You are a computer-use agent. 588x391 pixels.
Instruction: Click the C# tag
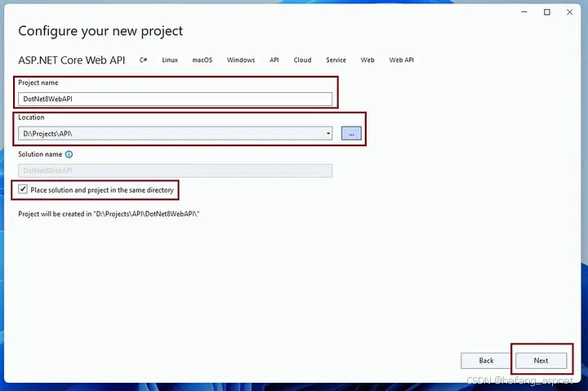143,60
